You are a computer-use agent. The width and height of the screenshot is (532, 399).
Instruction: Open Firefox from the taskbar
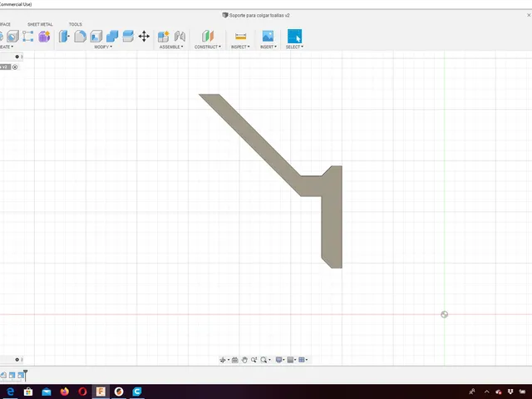coord(65,392)
